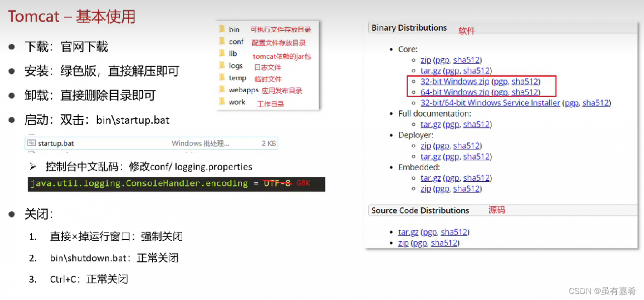Click the 'Ctrl+C：正常关闭' list item
The image size is (644, 300).
tap(89, 279)
